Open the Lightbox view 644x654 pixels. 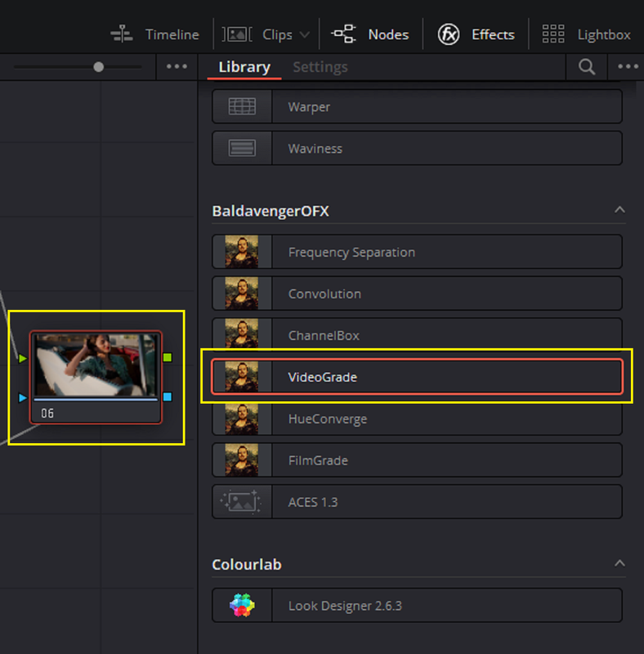pos(587,34)
